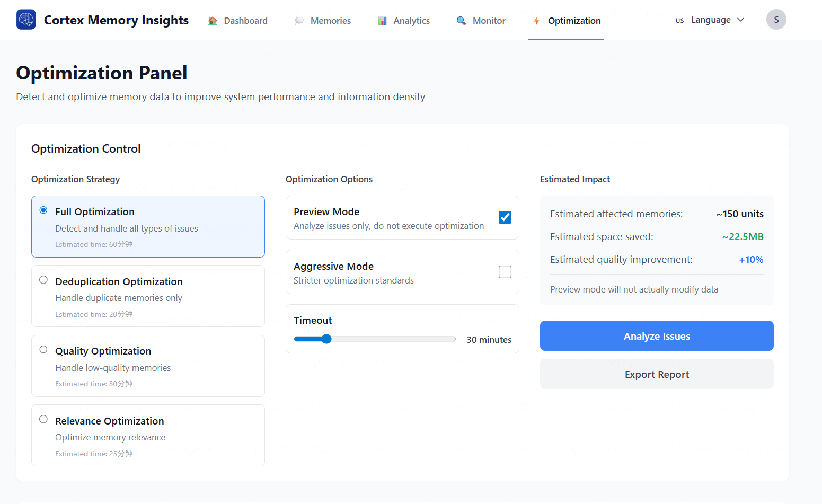Select Full Optimization radio button
822x504 pixels.
pyautogui.click(x=43, y=210)
